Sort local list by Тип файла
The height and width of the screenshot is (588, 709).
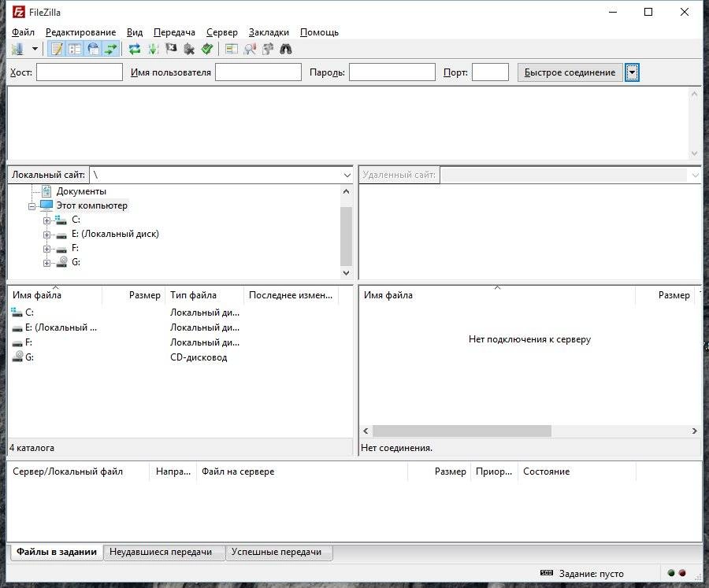coord(204,295)
